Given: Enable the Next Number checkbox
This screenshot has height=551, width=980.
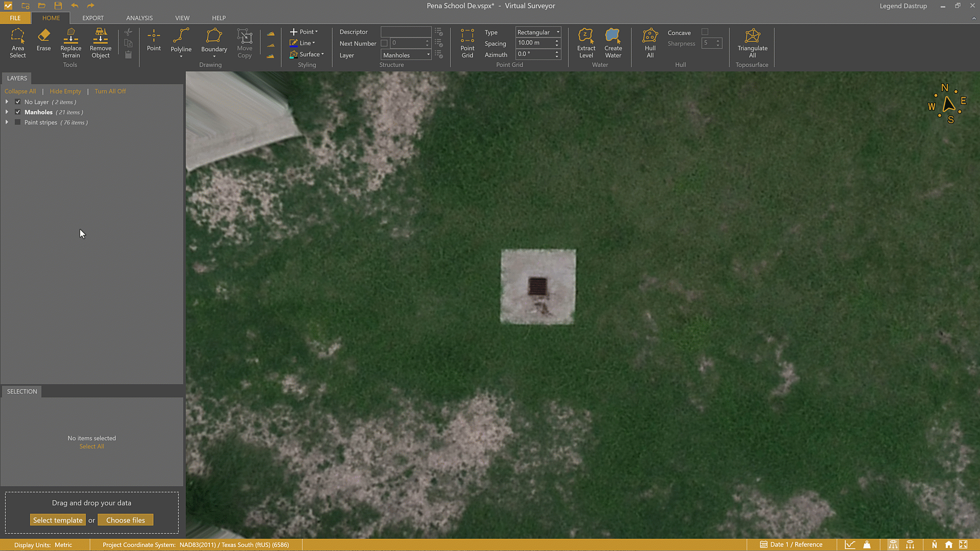Looking at the screenshot, I should 384,43.
